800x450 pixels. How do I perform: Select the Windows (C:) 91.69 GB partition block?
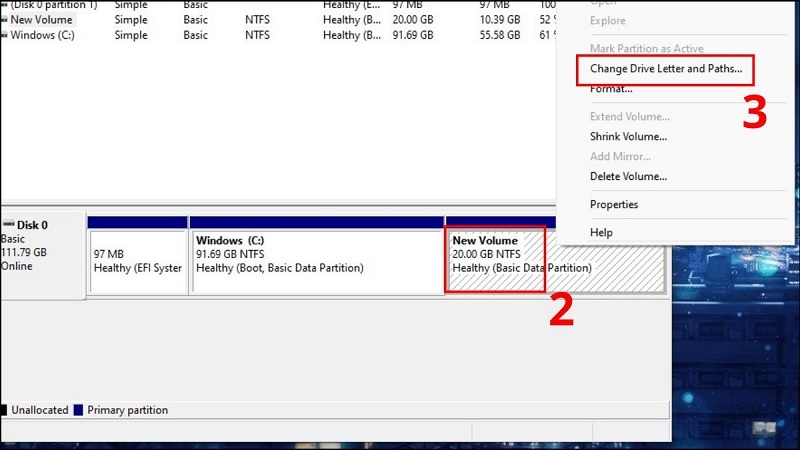click(x=316, y=255)
